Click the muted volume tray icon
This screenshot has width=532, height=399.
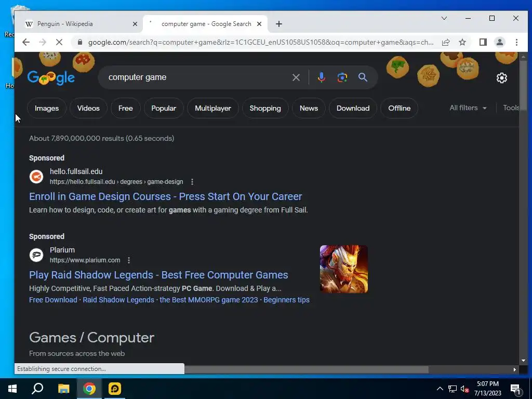coord(464,389)
